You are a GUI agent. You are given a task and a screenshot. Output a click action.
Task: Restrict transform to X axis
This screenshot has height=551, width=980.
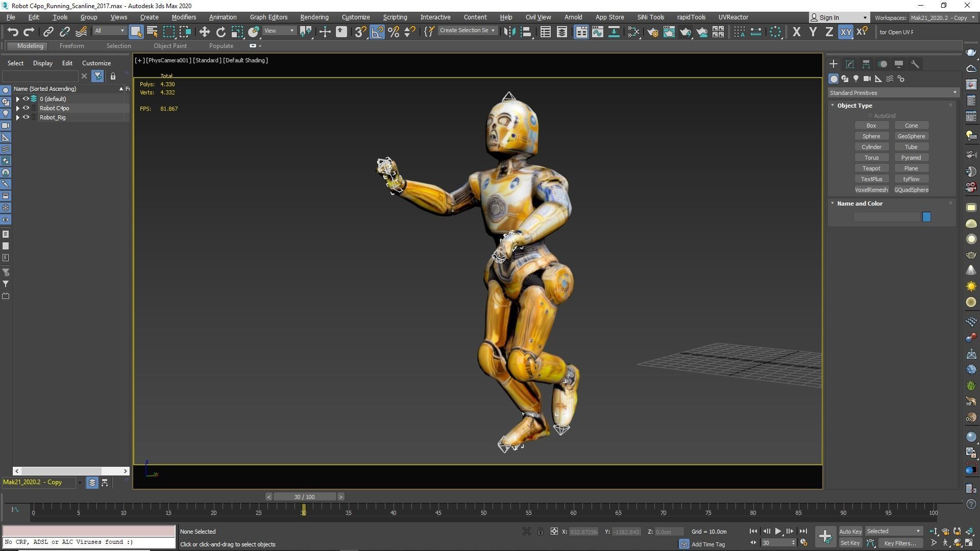click(796, 32)
